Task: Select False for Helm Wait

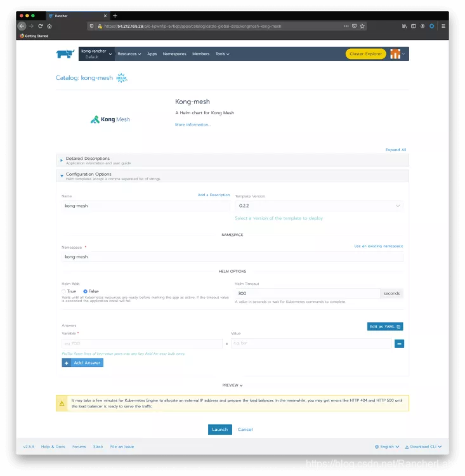Action: (x=85, y=291)
